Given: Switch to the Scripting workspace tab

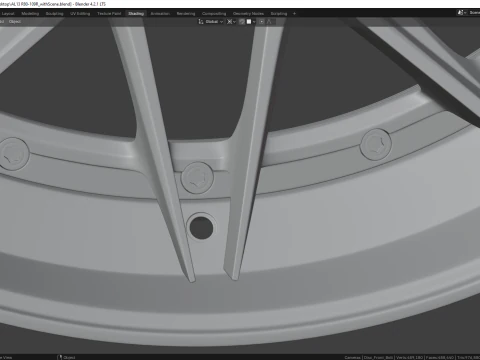Looking at the screenshot, I should pyautogui.click(x=279, y=14).
